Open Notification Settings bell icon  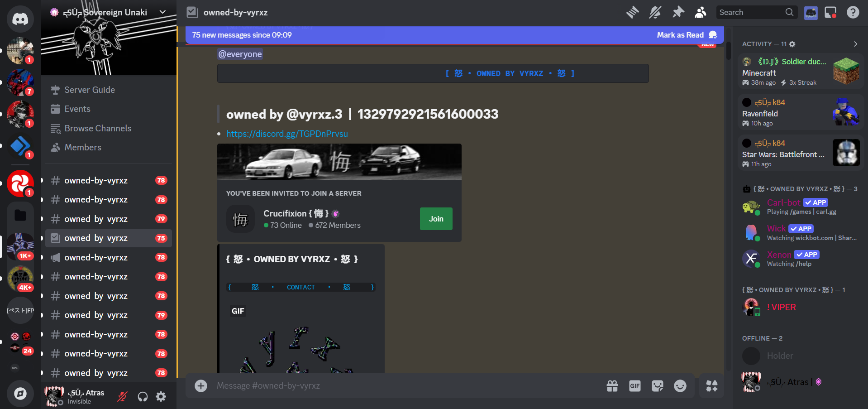(x=655, y=12)
